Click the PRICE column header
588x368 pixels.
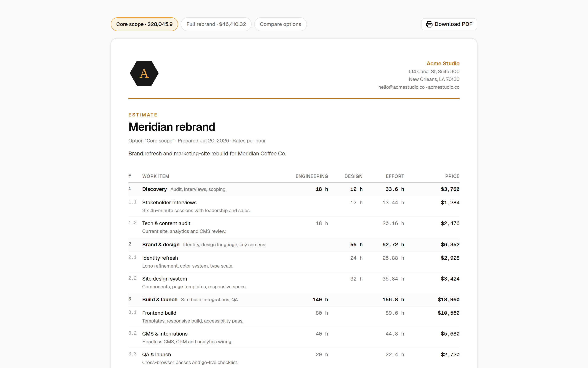pyautogui.click(x=452, y=176)
